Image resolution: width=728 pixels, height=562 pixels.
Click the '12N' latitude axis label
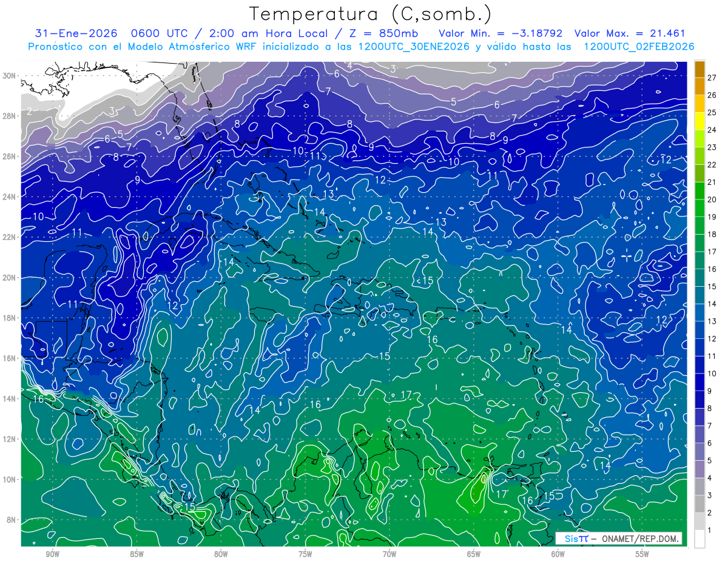point(10,439)
